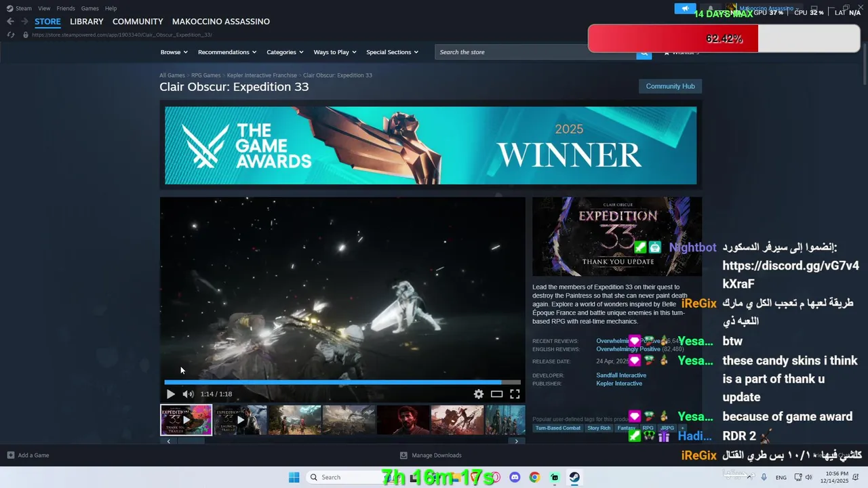Image resolution: width=868 pixels, height=488 pixels.
Task: Go forward with the right arrow
Action: pos(24,22)
